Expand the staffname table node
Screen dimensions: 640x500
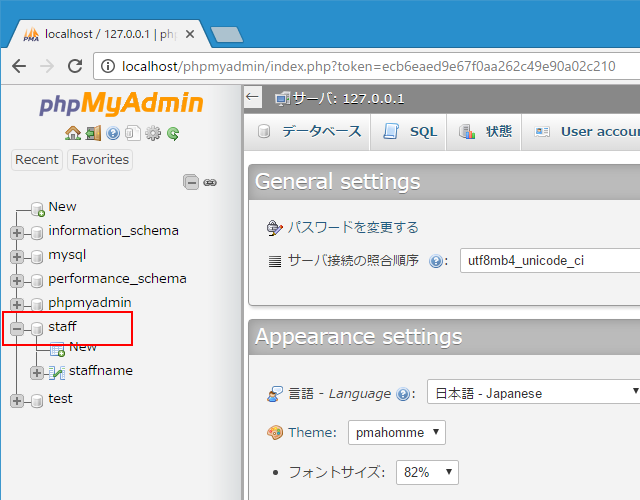[x=37, y=373]
